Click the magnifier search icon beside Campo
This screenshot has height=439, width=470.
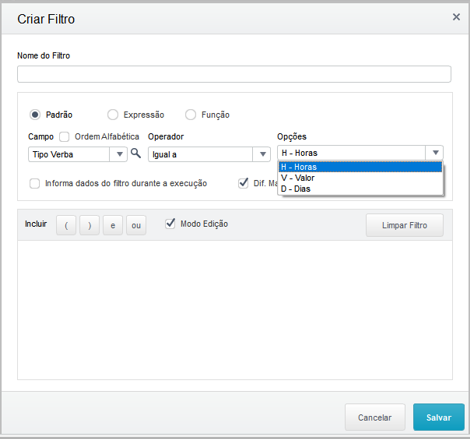136,153
